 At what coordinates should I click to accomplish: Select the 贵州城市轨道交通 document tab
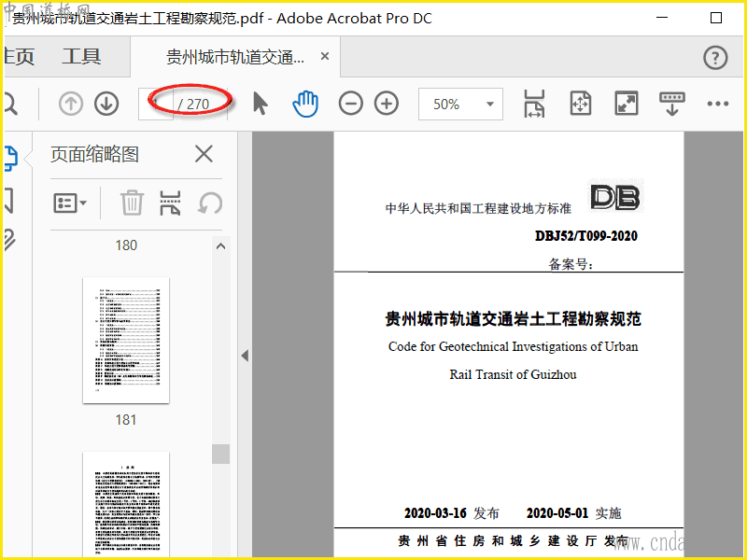pos(235,57)
